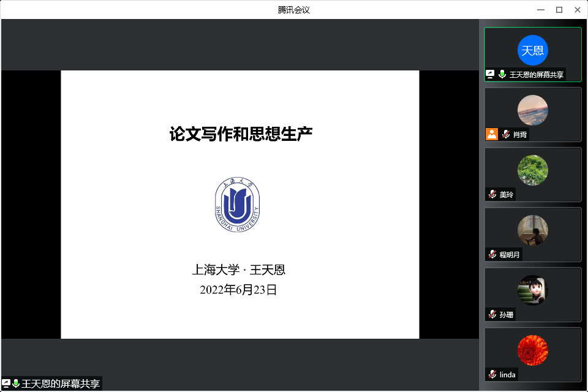Image resolution: width=588 pixels, height=392 pixels.
Task: Click the orange host icon beside 肖茜
Action: (x=491, y=135)
